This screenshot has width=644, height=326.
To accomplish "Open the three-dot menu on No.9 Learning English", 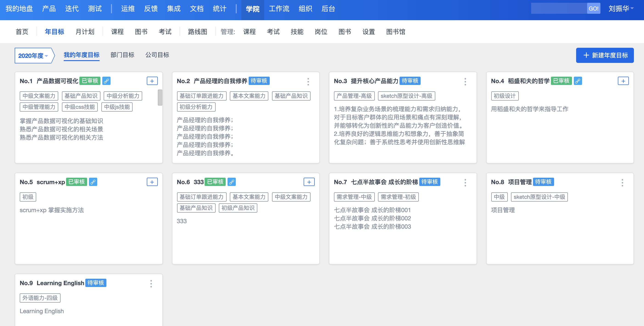I will 151,284.
